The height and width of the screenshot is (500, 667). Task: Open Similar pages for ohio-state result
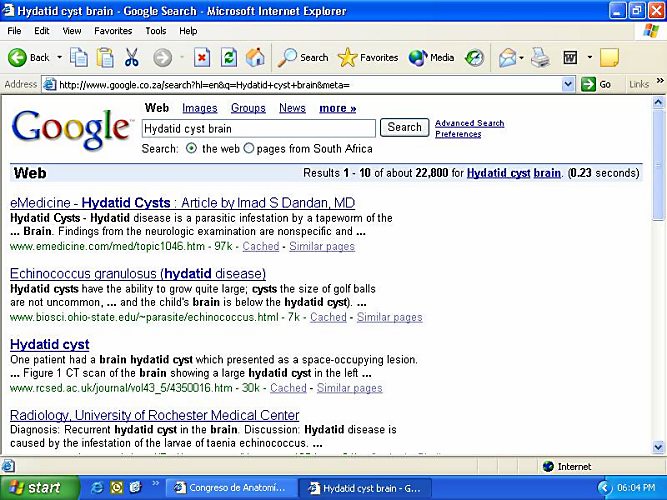[390, 317]
